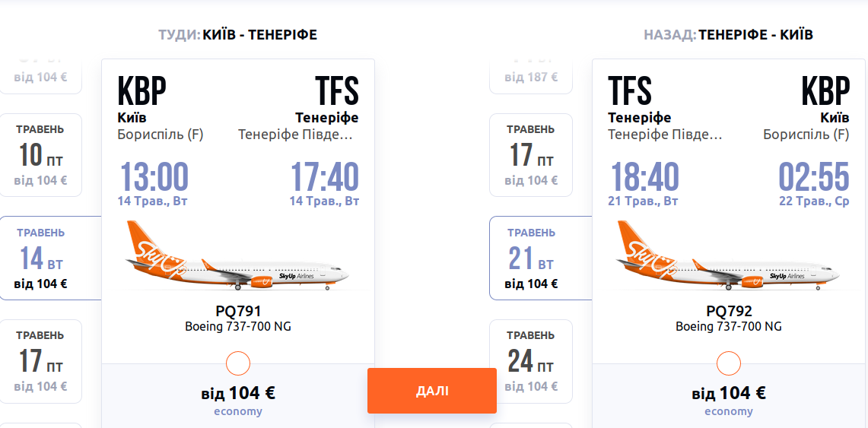Select economy fare radio for return flight
This screenshot has width=868, height=428.
point(729,363)
